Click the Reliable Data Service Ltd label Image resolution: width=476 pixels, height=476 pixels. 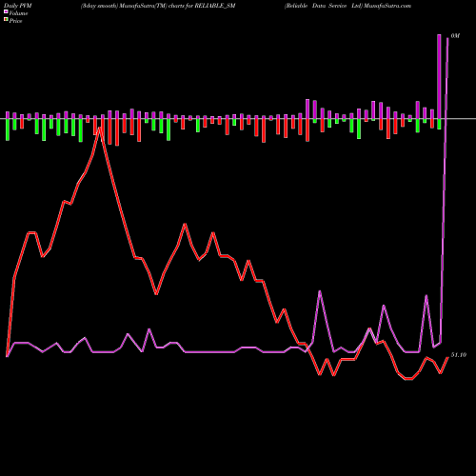coord(324,6)
